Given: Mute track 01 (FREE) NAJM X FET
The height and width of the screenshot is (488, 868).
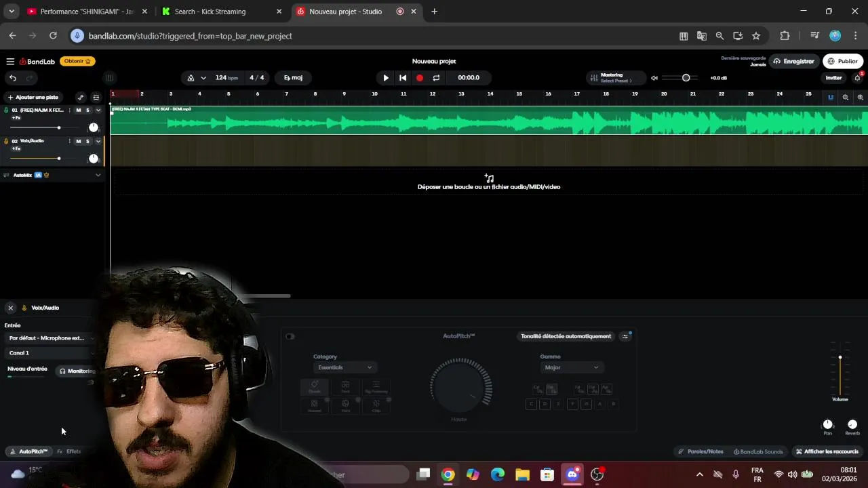Looking at the screenshot, I should (78, 110).
